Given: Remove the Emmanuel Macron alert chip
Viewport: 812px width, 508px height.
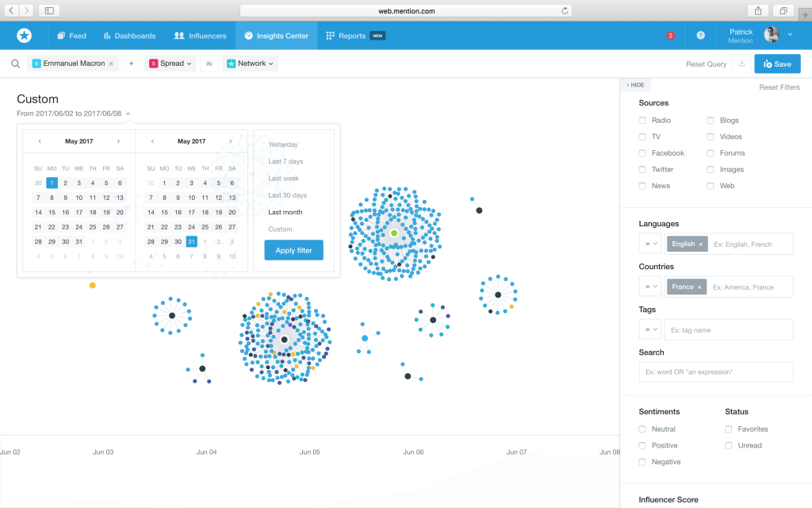Looking at the screenshot, I should 111,63.
